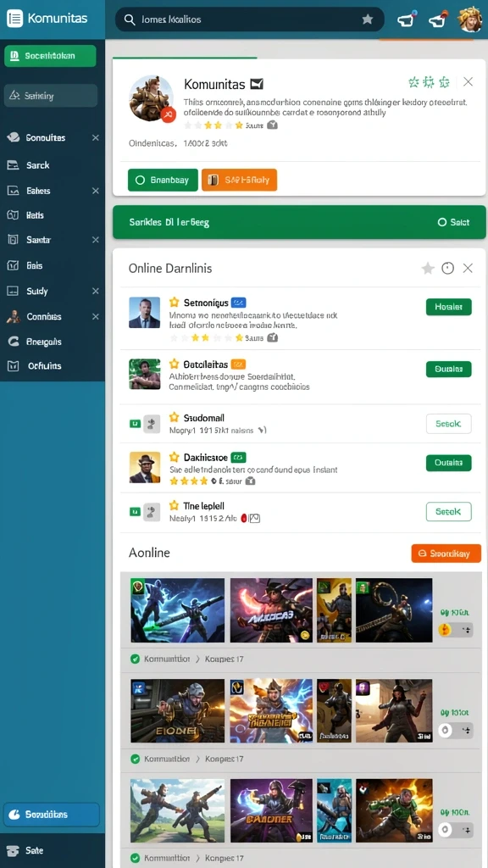Open the second game thumbnail in top row
The width and height of the screenshot is (488, 868).
tap(271, 610)
